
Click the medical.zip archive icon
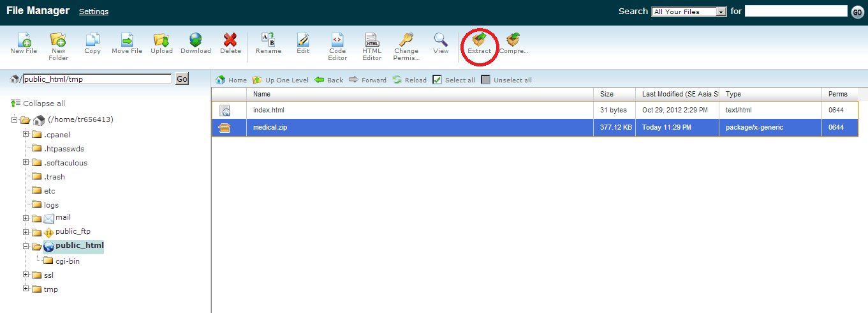tap(224, 128)
